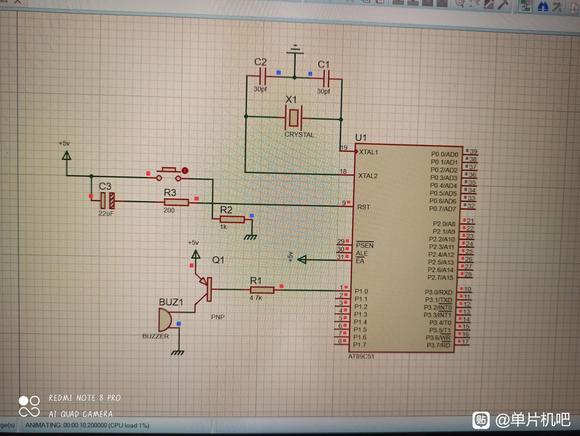This screenshot has height=436, width=580.
Task: Select the ground symbol under R2
Action: [250, 237]
